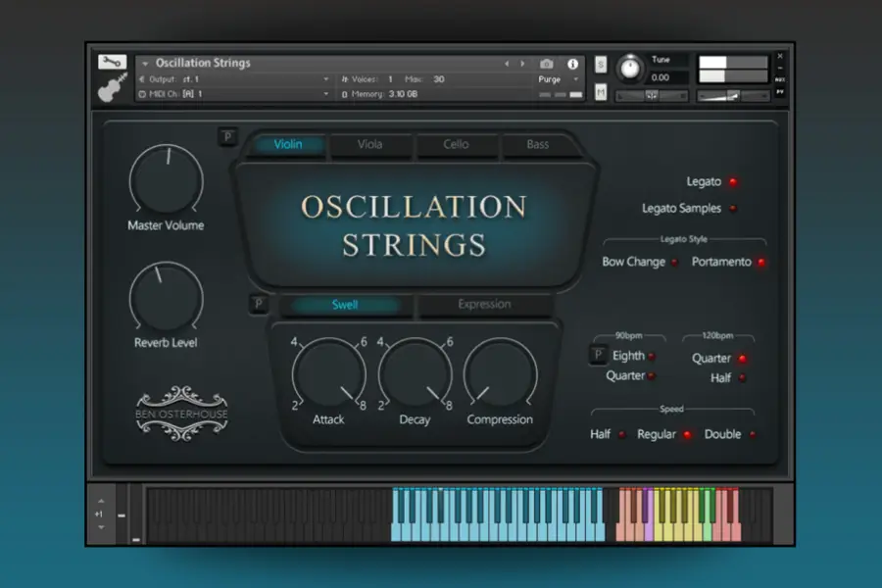Click the Oscillation Strings title display
This screenshot has height=588, width=882.
point(414,225)
